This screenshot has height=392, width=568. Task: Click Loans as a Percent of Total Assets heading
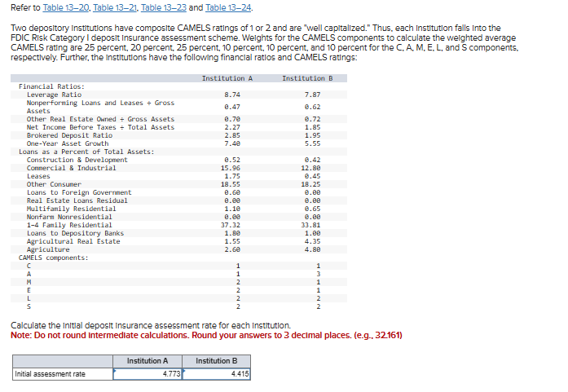[x=86, y=152]
